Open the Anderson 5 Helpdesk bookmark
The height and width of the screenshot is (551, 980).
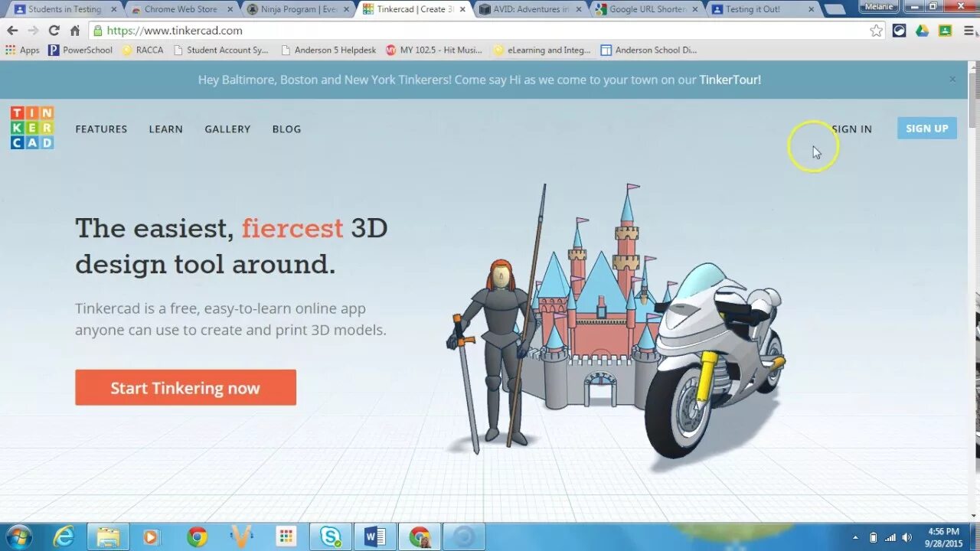click(x=329, y=50)
